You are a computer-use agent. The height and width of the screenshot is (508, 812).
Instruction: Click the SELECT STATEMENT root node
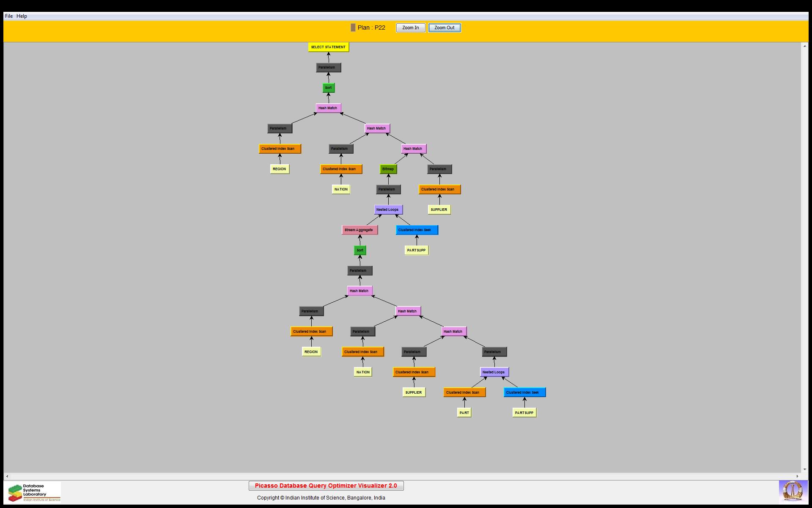(x=328, y=47)
